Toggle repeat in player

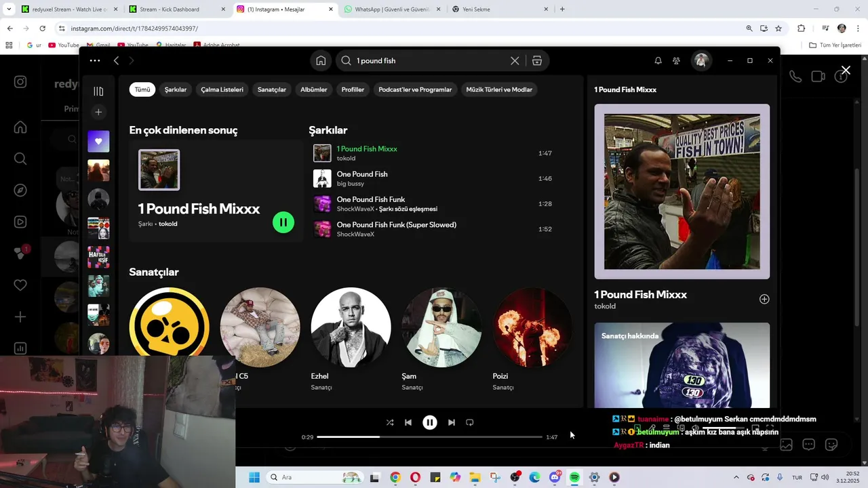coord(469,422)
